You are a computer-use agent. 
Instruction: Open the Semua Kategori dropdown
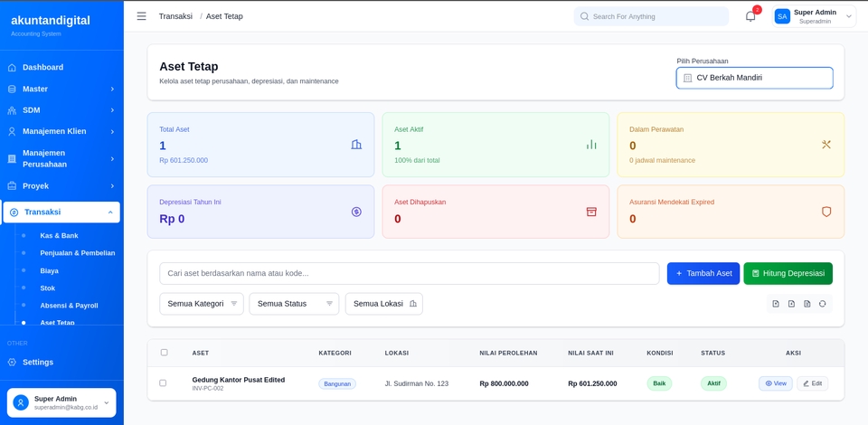(x=201, y=304)
